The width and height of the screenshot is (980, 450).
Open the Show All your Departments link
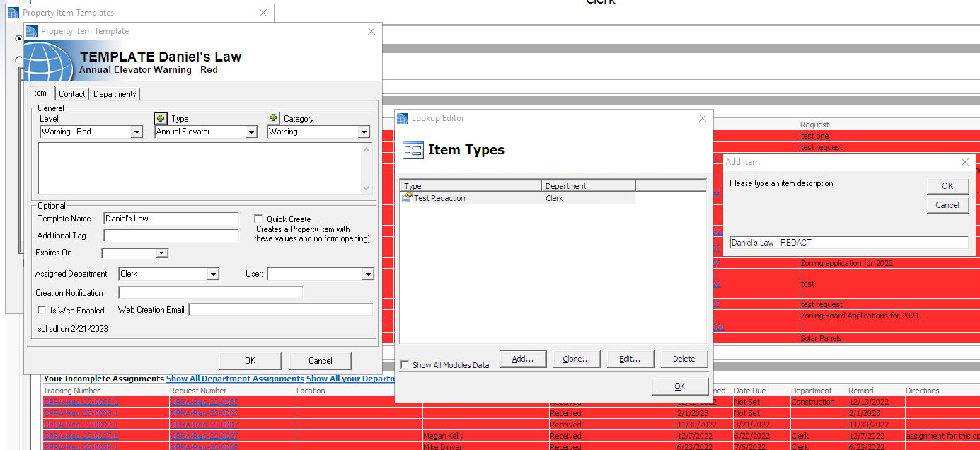[x=350, y=379]
